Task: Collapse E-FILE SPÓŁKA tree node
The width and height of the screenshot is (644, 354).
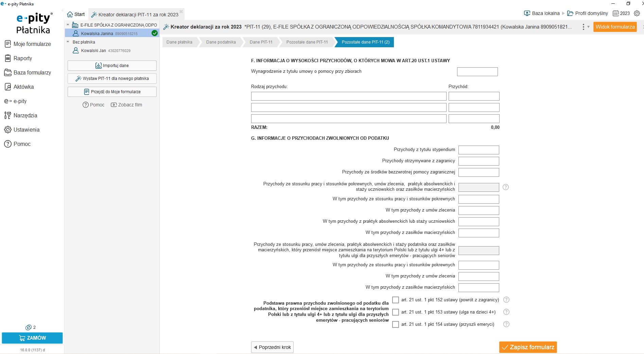Action: [x=68, y=24]
